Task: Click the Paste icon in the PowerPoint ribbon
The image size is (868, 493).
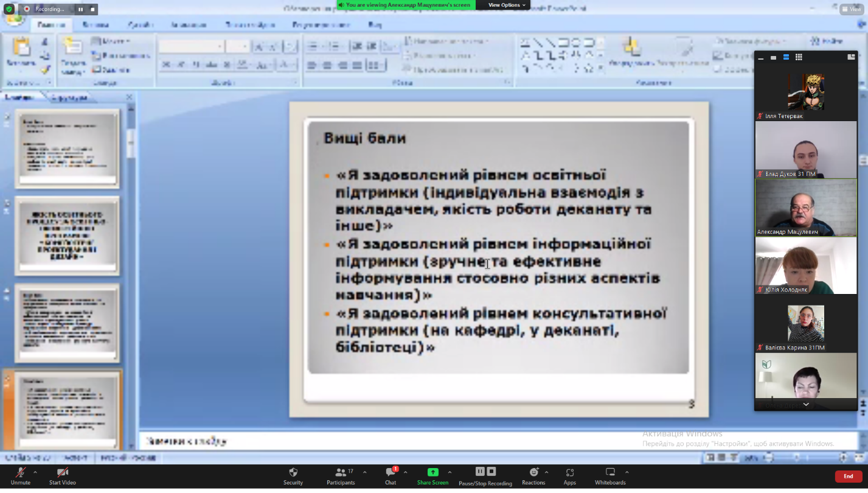Action: pyautogui.click(x=21, y=47)
